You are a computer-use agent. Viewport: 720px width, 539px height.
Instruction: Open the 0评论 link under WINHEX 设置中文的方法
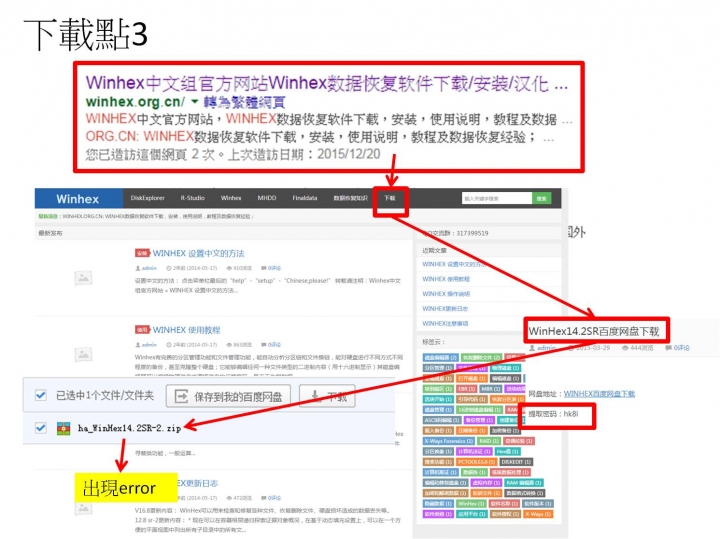(x=274, y=268)
